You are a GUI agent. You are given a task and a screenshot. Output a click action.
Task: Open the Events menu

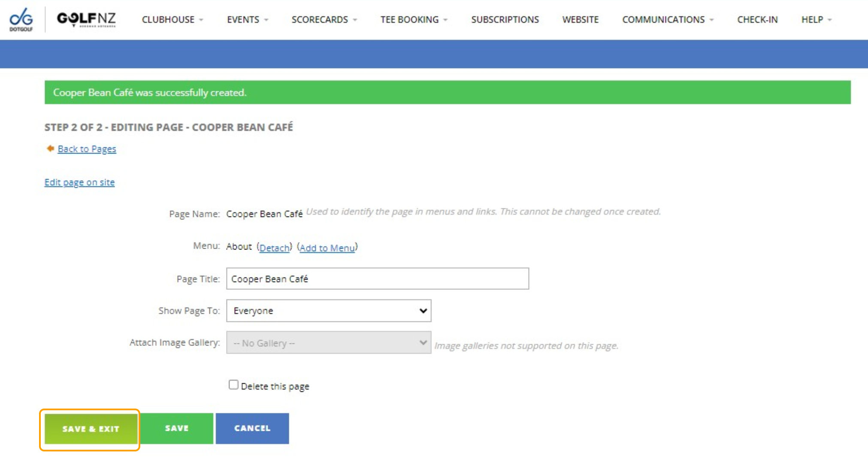click(x=248, y=20)
